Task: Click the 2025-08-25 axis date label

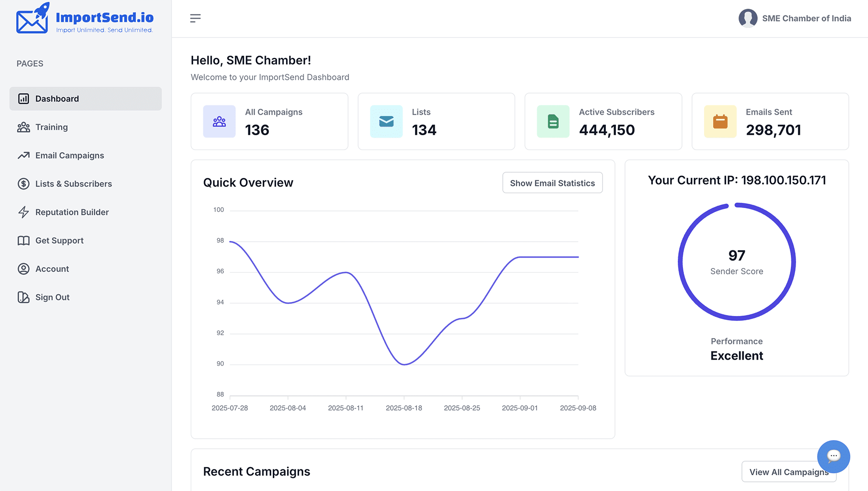Action: pos(462,408)
